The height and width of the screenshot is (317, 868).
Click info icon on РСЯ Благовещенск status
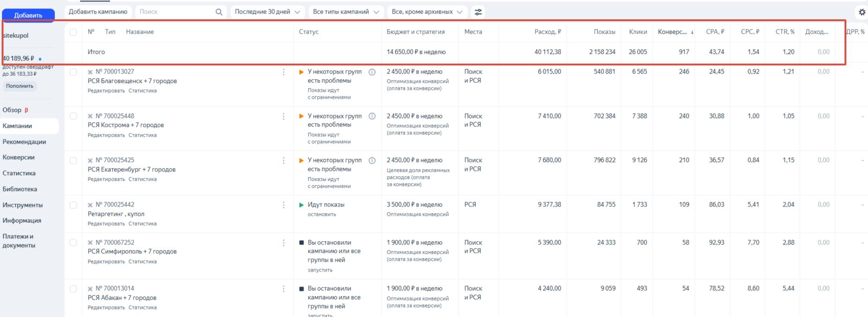click(372, 72)
